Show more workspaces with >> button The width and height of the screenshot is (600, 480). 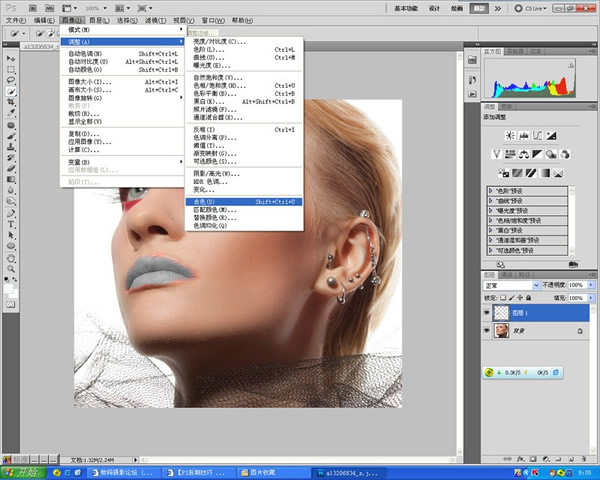[x=498, y=8]
